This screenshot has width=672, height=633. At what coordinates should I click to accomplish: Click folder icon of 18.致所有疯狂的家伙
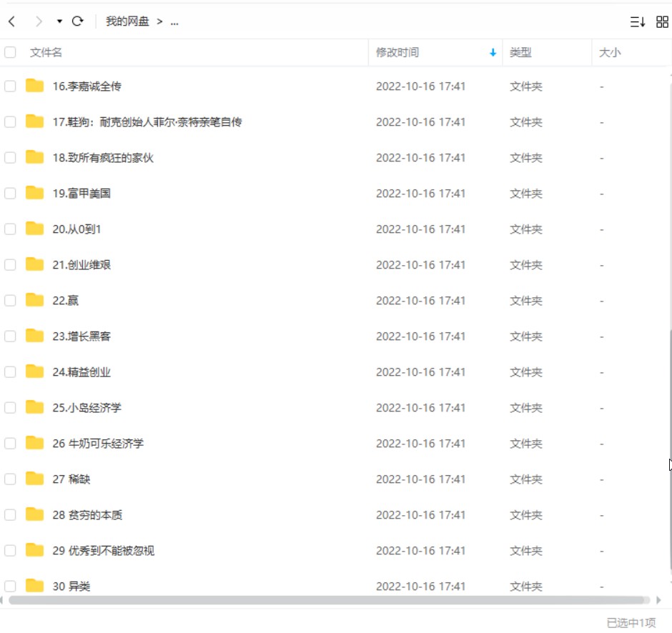(35, 156)
